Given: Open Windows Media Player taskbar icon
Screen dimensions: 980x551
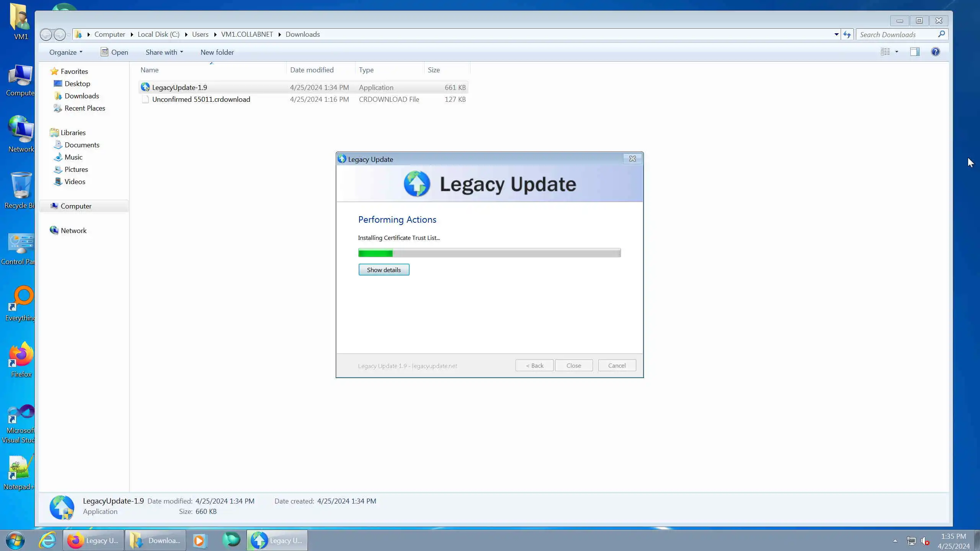Looking at the screenshot, I should point(199,540).
